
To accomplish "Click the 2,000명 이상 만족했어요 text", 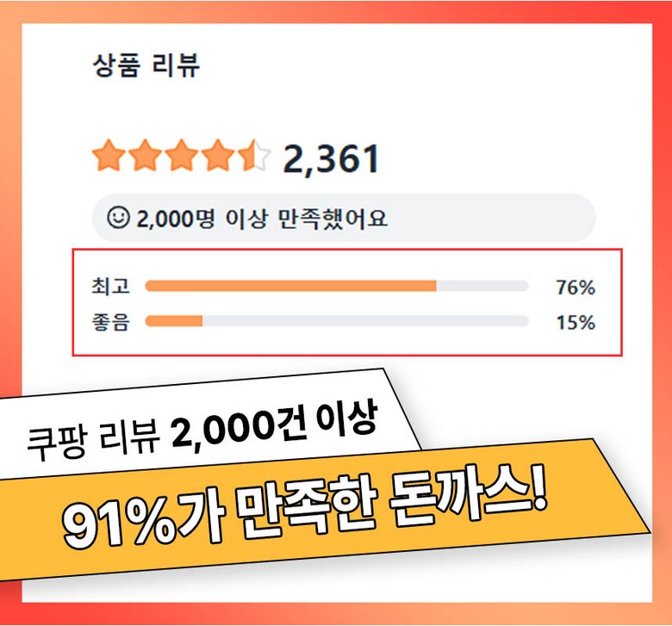I will pos(262,219).
